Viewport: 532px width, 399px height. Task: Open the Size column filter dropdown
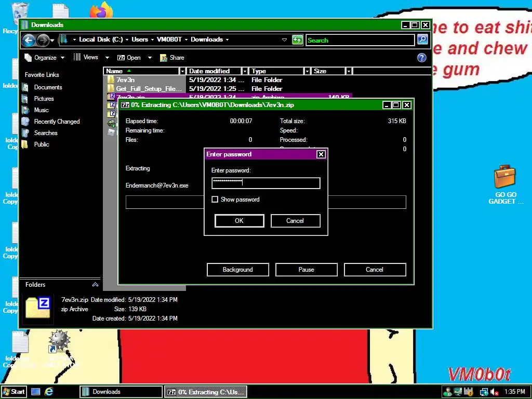[x=349, y=71]
